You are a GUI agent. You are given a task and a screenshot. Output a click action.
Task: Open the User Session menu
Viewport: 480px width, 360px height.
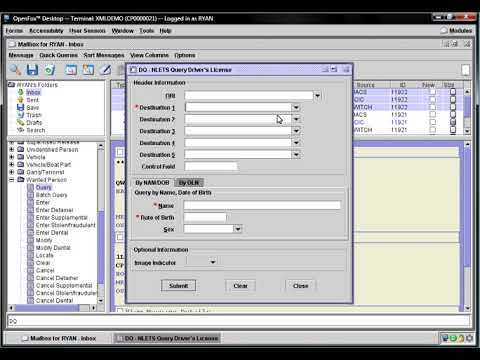pyautogui.click(x=87, y=31)
